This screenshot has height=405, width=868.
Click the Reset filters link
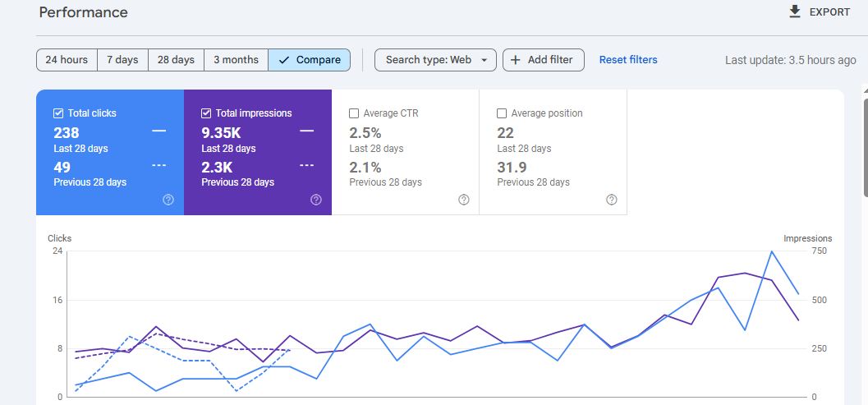(628, 60)
